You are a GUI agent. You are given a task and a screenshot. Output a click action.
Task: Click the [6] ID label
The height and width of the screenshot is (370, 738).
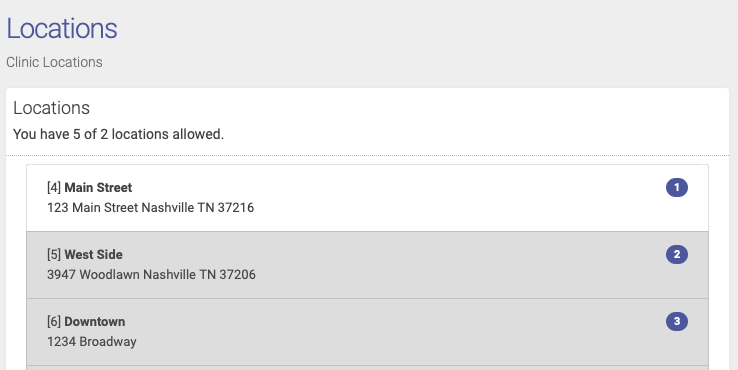[54, 322]
